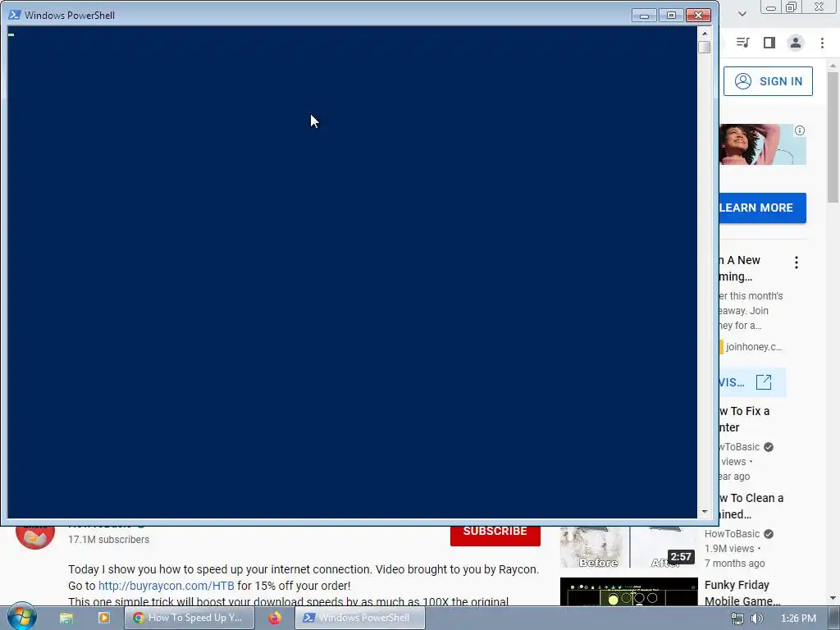Click network tray icon
The width and height of the screenshot is (840, 630).
(x=737, y=619)
